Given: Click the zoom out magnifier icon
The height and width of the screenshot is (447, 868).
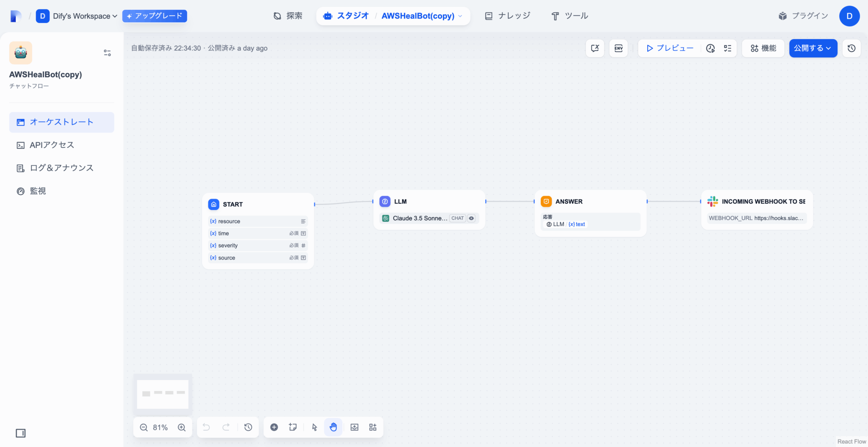Looking at the screenshot, I should [x=144, y=427].
